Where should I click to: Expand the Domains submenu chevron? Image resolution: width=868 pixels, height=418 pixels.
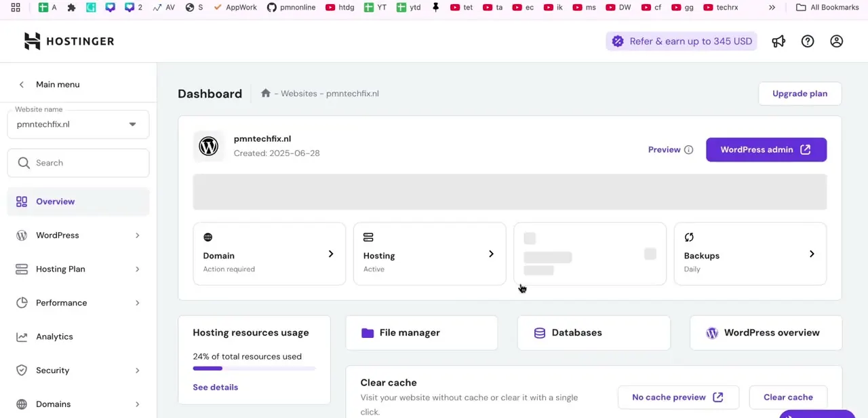click(x=137, y=404)
